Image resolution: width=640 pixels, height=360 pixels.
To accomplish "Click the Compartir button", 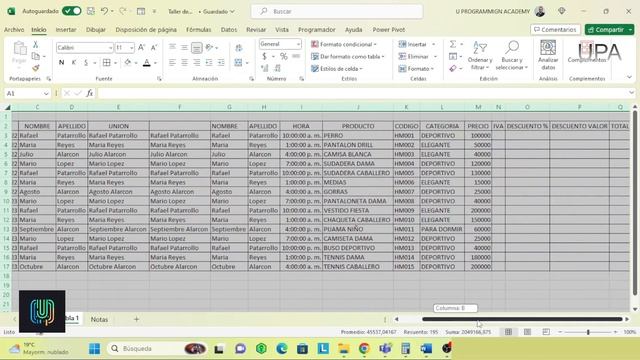I will (x=606, y=29).
